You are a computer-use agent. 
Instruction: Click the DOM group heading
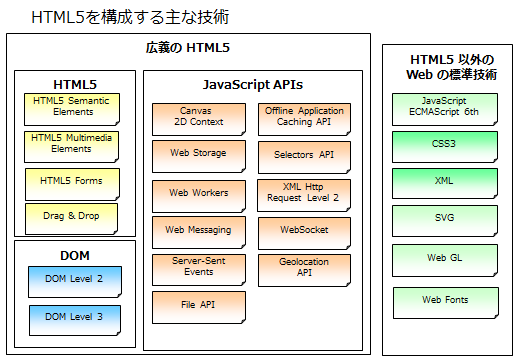click(x=75, y=256)
